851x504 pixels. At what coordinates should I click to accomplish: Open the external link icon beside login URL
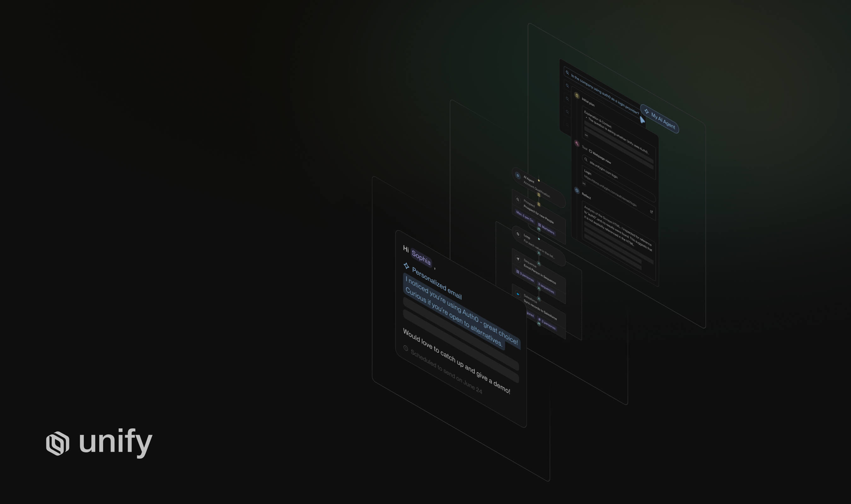coord(651,212)
